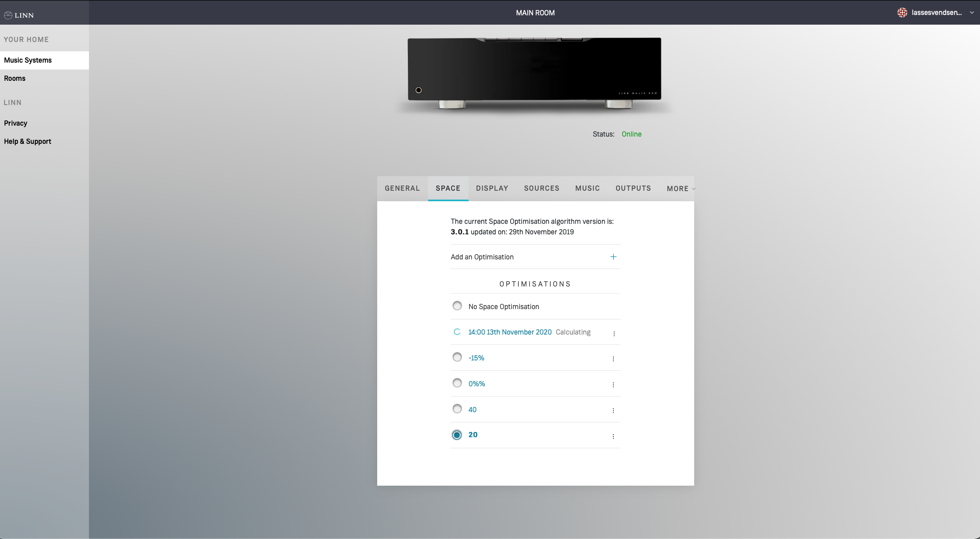Click the lassesvendsen account name
Screen dimensions: 980x539
[937, 13]
